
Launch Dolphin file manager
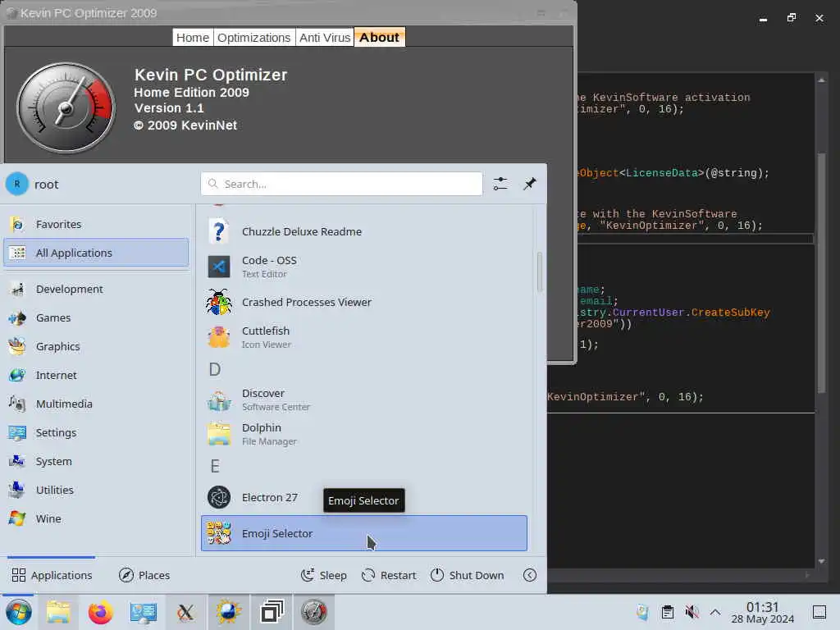tap(363, 434)
